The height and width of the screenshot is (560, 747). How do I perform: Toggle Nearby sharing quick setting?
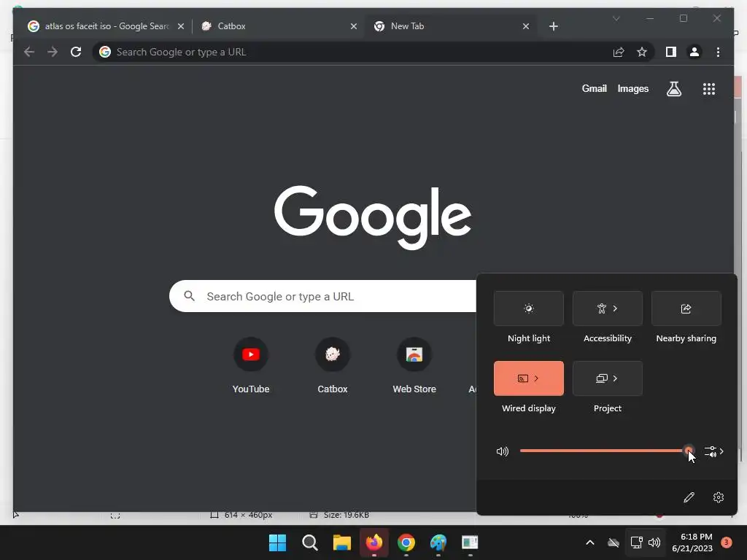(686, 308)
